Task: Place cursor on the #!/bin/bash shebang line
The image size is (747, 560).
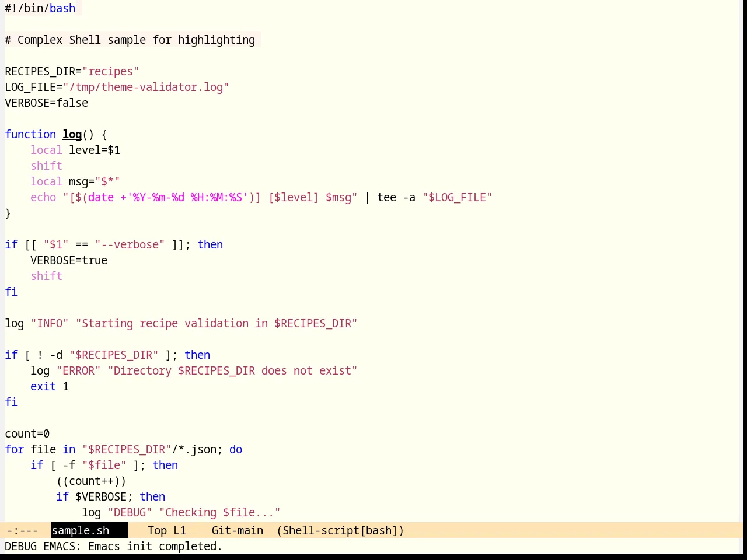Action: click(x=40, y=8)
